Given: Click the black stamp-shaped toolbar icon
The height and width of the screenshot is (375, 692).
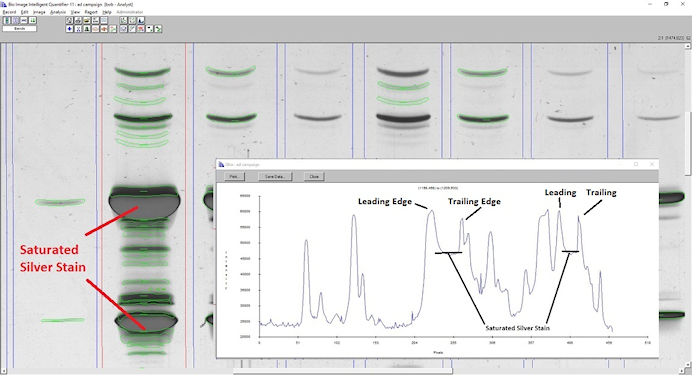Looking at the screenshot, I should coord(86,29).
